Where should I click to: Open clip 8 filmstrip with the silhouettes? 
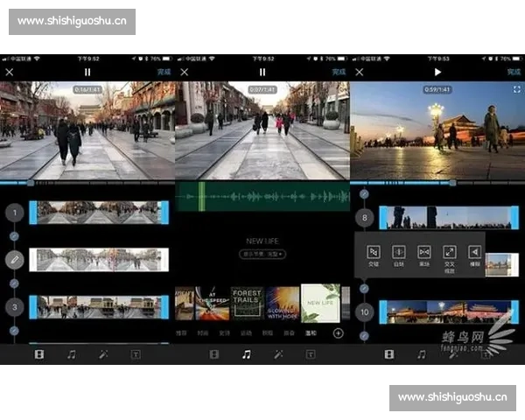(x=449, y=218)
